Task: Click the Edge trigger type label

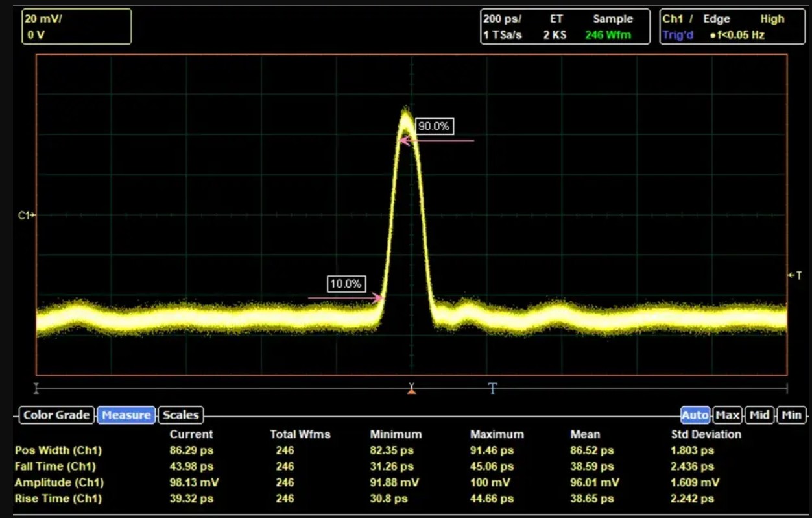Action: (717, 19)
